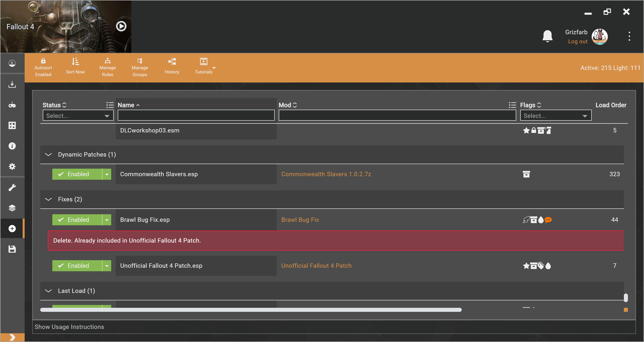Click the Log out link
Image resolution: width=644 pixels, height=342 pixels.
pos(577,42)
